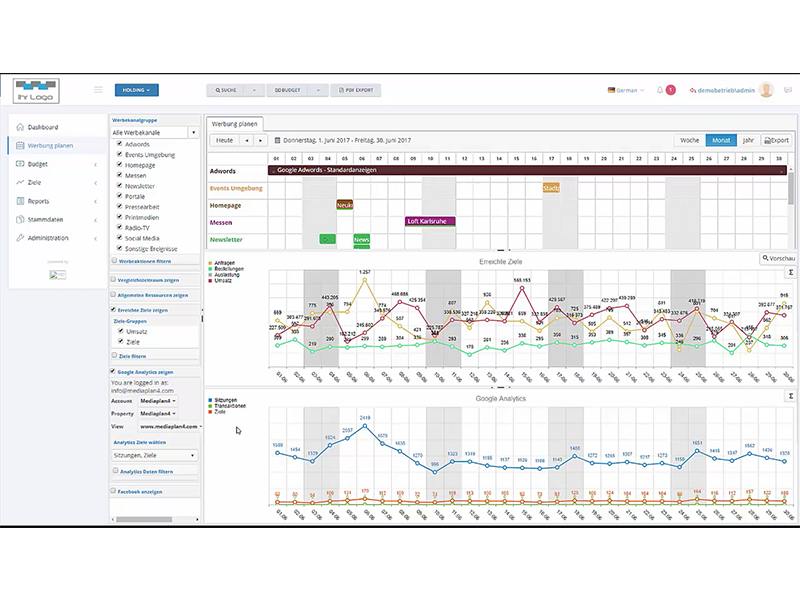The width and height of the screenshot is (800, 600).
Task: Open the Alle Werbekanäle dropdown
Action: 150,131
